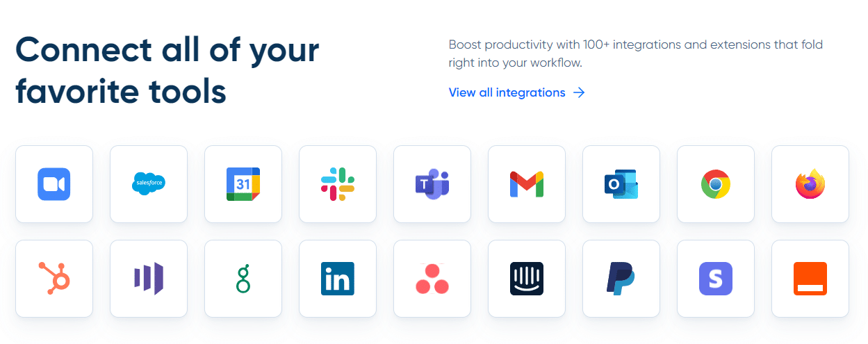Open the LinkedIn integration tile
Viewport: 868px width, 344px height.
coord(338,279)
